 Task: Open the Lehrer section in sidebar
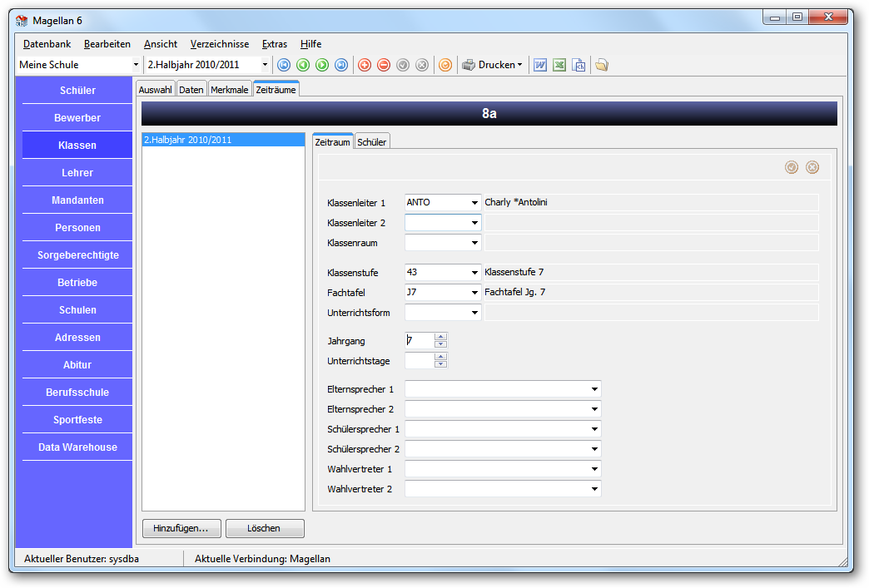(77, 173)
